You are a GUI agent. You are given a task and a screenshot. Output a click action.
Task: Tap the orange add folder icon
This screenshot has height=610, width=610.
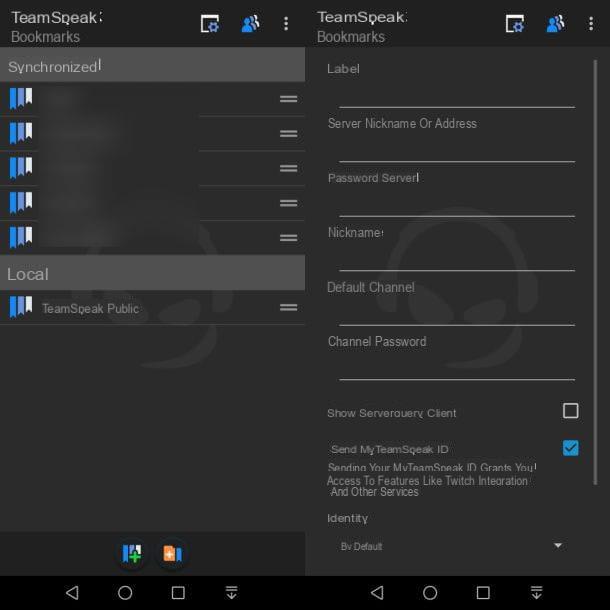pos(172,553)
